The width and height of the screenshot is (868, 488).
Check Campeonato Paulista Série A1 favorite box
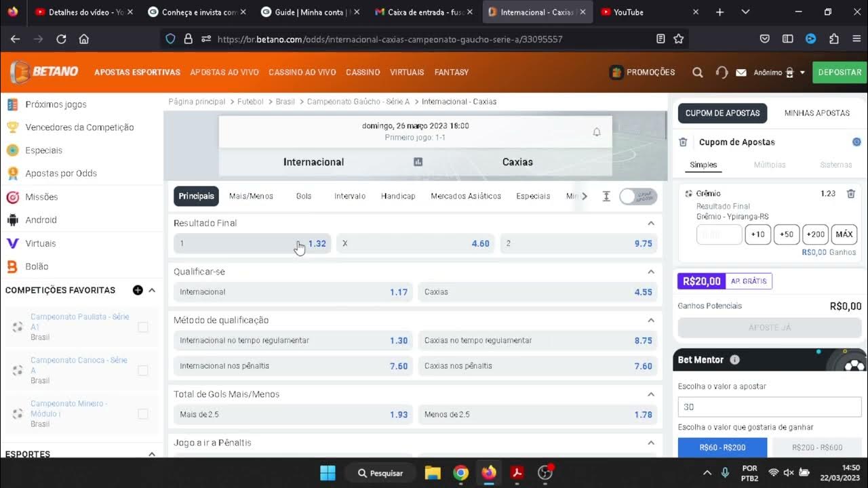(x=143, y=327)
